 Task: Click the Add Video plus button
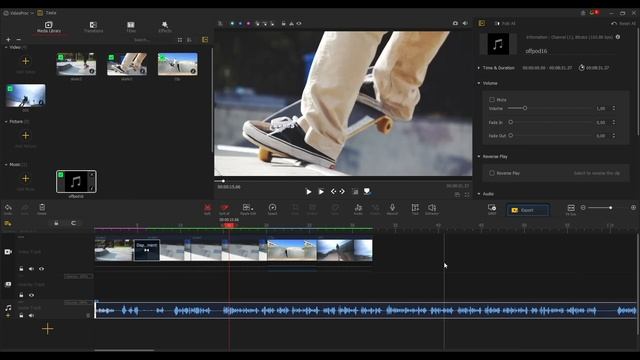pos(25,61)
